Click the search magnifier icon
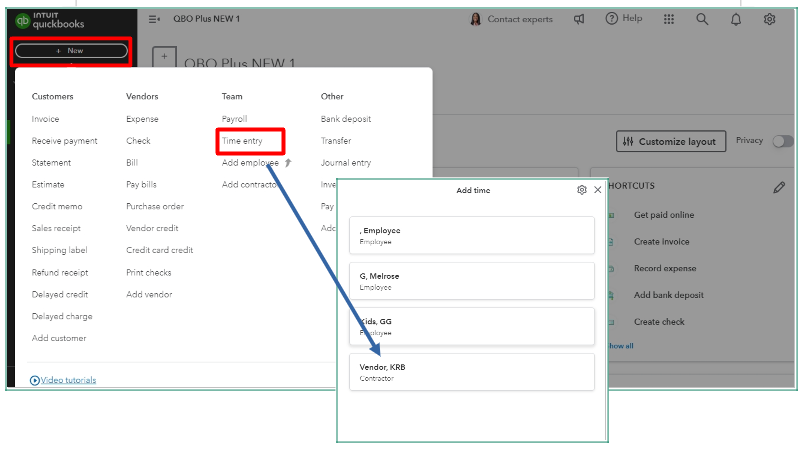The image size is (802, 452). point(702,19)
